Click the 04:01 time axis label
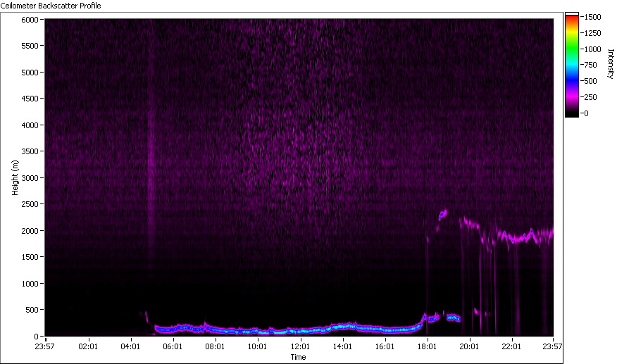 (130, 346)
